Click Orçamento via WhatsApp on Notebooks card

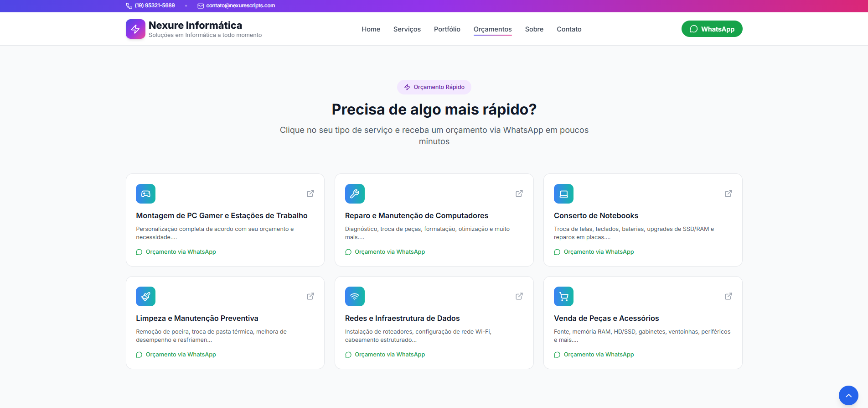pyautogui.click(x=599, y=252)
